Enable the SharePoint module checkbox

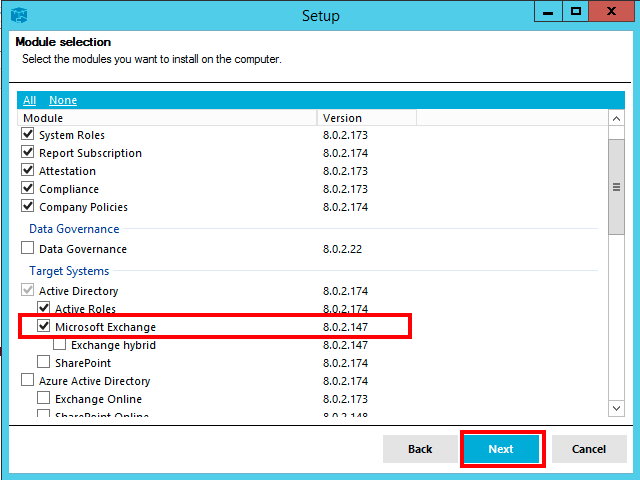44,362
